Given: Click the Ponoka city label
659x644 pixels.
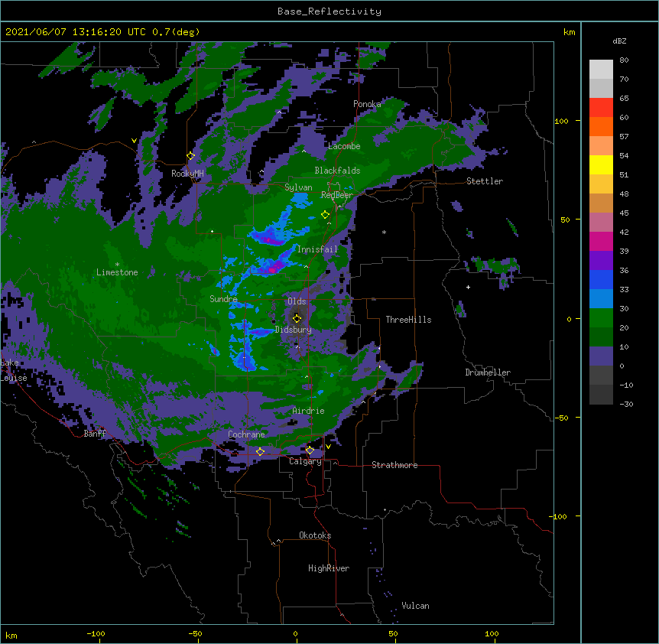Looking at the screenshot, I should click(367, 104).
